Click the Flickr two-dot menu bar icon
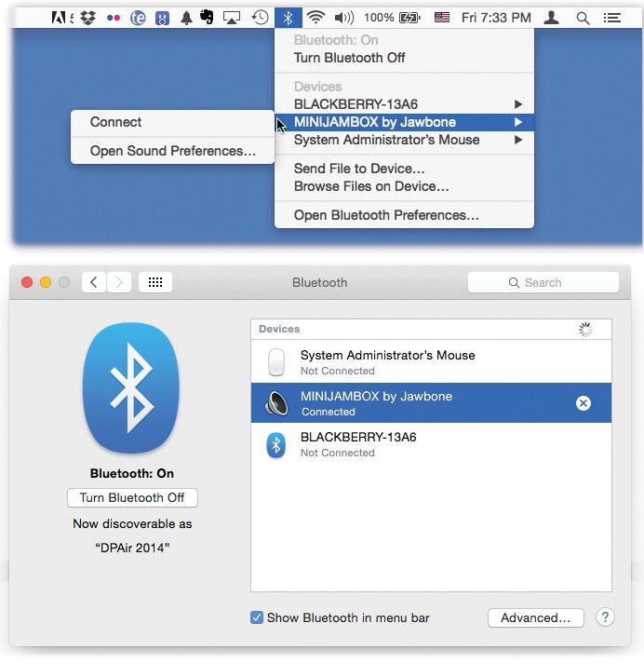The width and height of the screenshot is (644, 664). pos(113,19)
